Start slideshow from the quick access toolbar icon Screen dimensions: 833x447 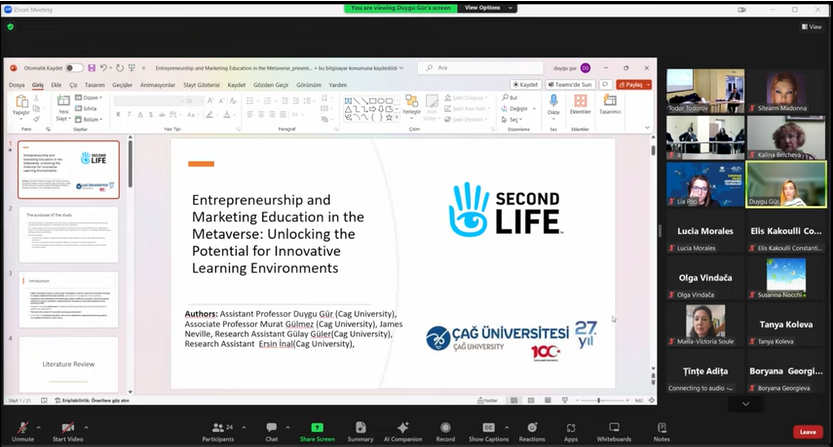click(132, 68)
